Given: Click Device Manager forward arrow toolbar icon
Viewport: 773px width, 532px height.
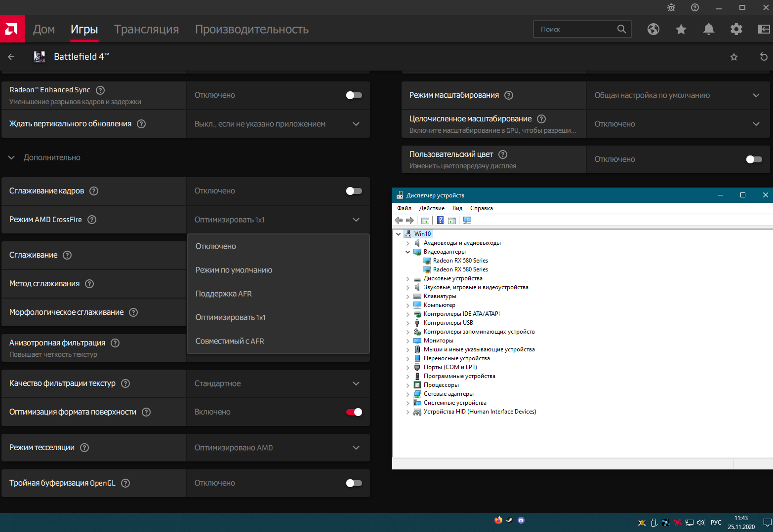Looking at the screenshot, I should tap(410, 221).
